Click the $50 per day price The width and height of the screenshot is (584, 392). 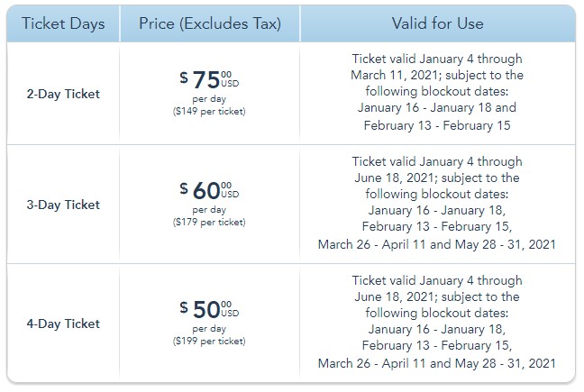click(207, 310)
